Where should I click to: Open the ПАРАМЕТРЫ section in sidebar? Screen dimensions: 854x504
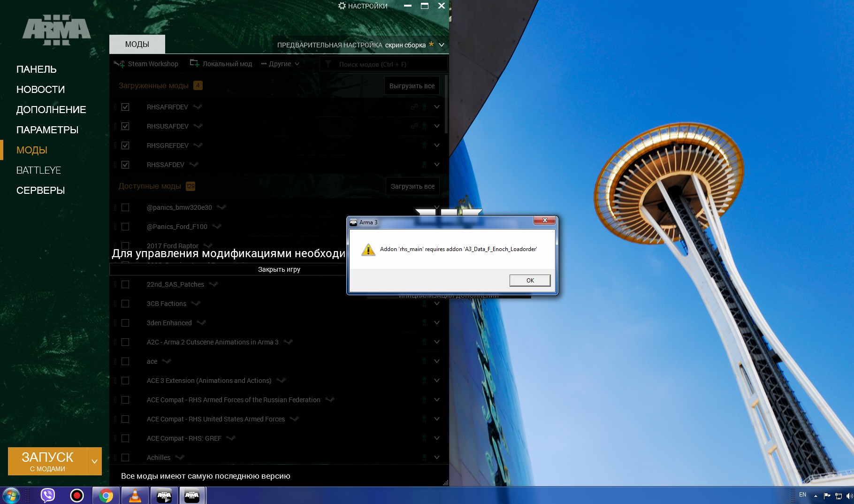47,130
